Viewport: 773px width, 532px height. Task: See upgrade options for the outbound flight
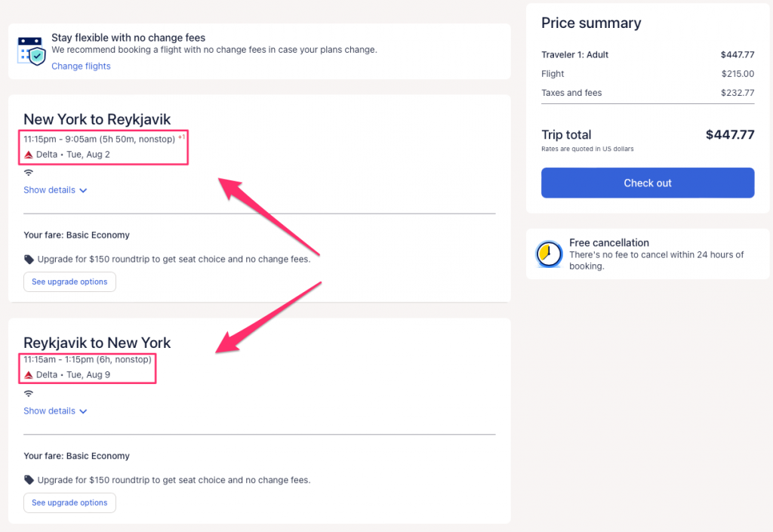tap(69, 281)
